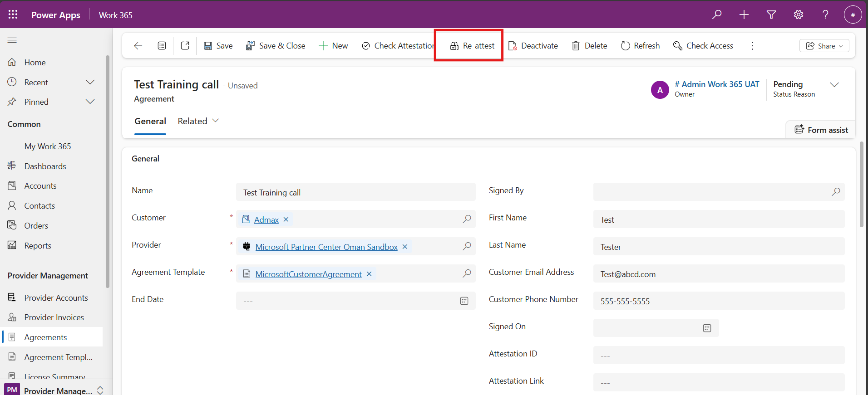Screen dimensions: 868x395
Task: Remove Admax from Customer field
Action: (286, 219)
